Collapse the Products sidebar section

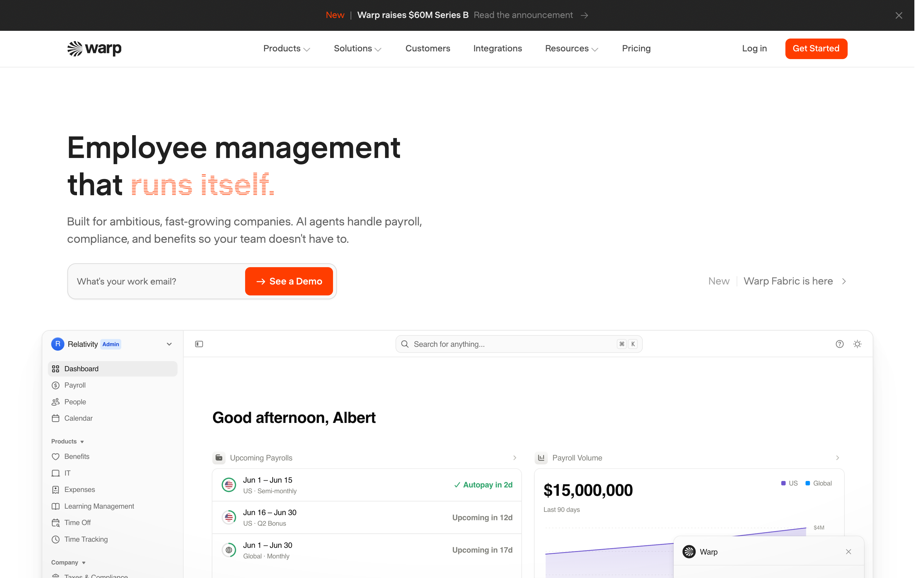tap(68, 442)
